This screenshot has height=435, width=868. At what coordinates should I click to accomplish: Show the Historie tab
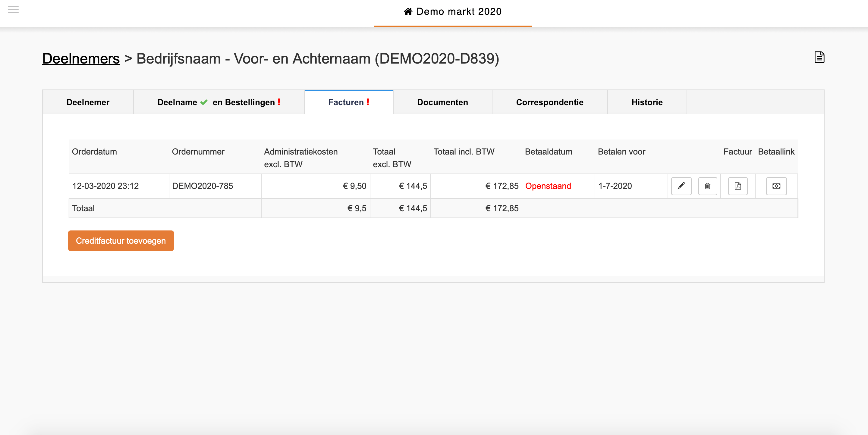click(x=647, y=102)
